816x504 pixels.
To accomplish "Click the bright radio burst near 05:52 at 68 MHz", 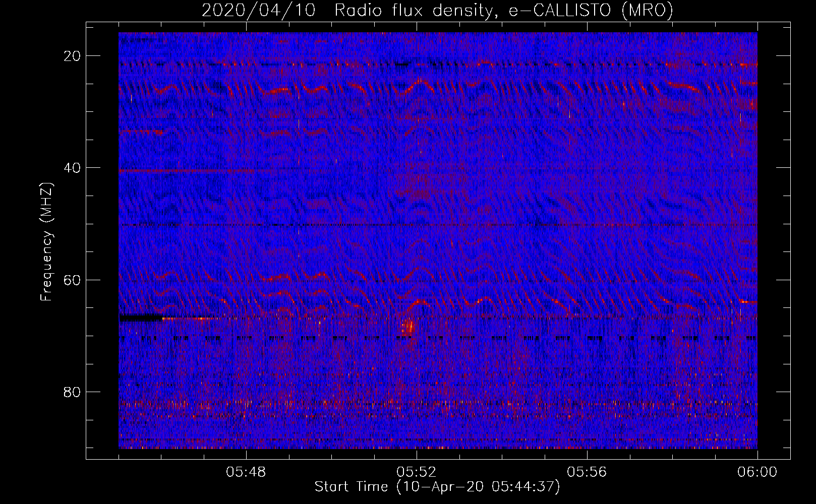I will (407, 328).
